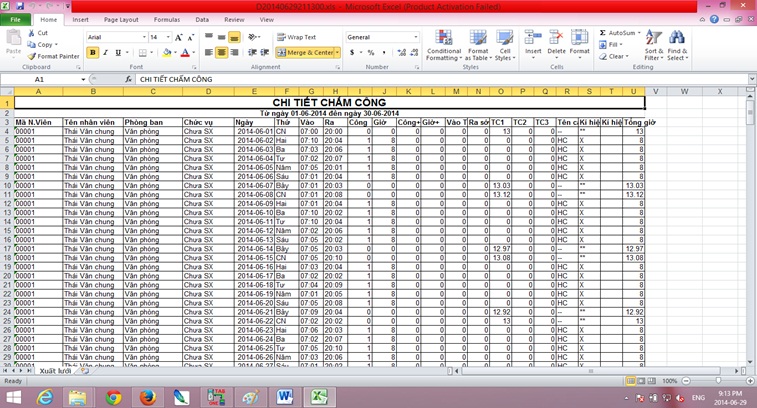The image size is (757, 408).
Task: Toggle Bottom Align
Action: point(234,37)
